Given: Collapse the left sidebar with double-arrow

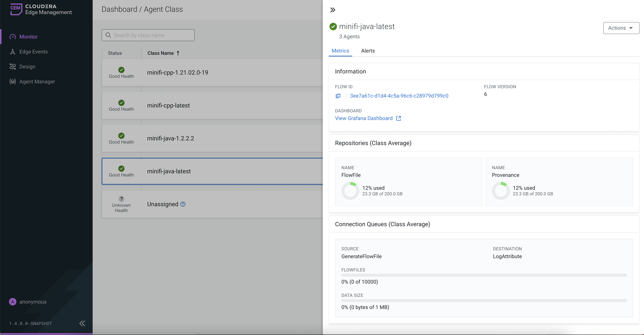Looking at the screenshot, I should [x=82, y=323].
